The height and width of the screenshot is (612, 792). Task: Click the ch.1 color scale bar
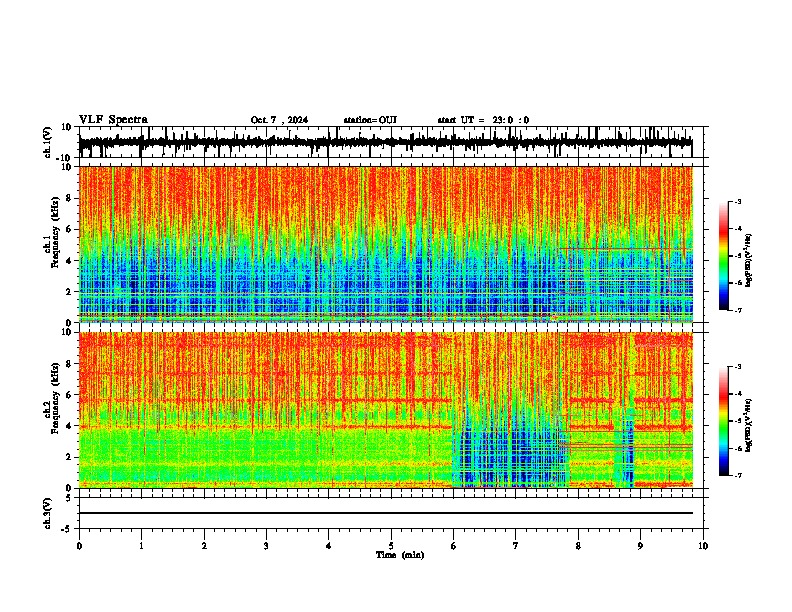coord(723,256)
